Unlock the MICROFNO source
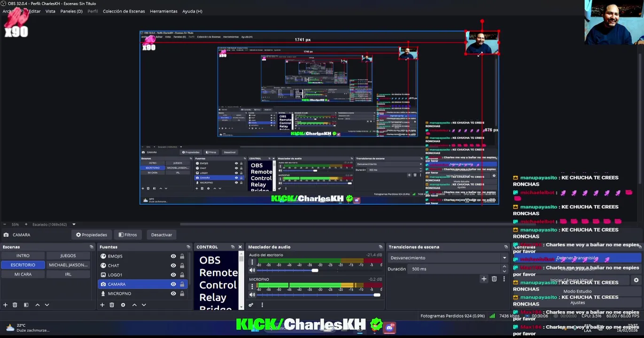Viewport: 644px width, 338px height. [x=182, y=294]
